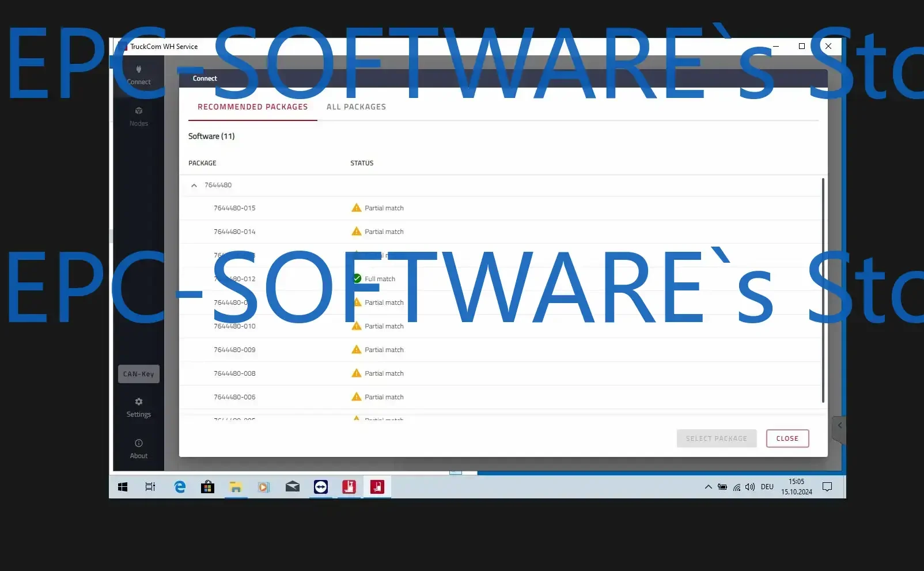Image resolution: width=924 pixels, height=571 pixels.
Task: Click the warning icon for package 7644480-010
Action: click(357, 326)
